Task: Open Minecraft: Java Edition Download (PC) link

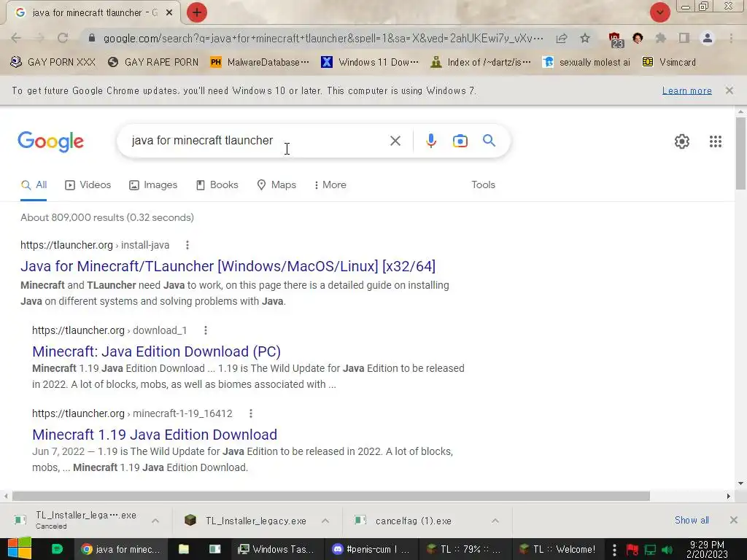Action: (x=156, y=351)
